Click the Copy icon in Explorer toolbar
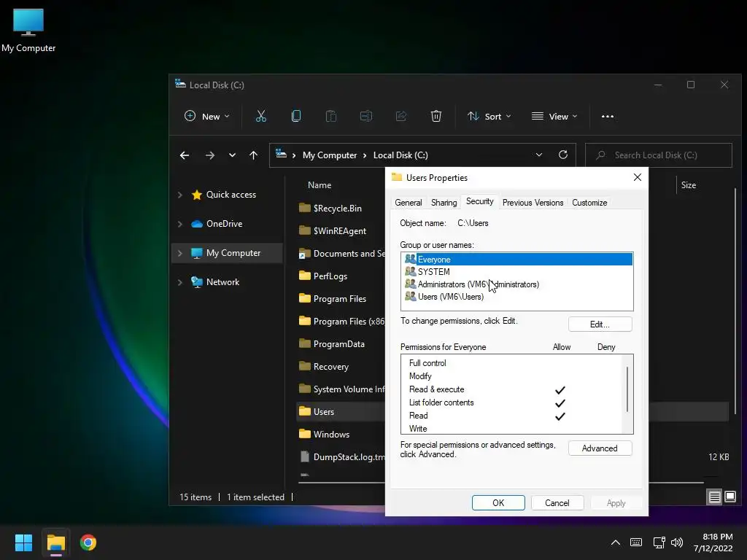The width and height of the screenshot is (747, 560). click(x=296, y=116)
